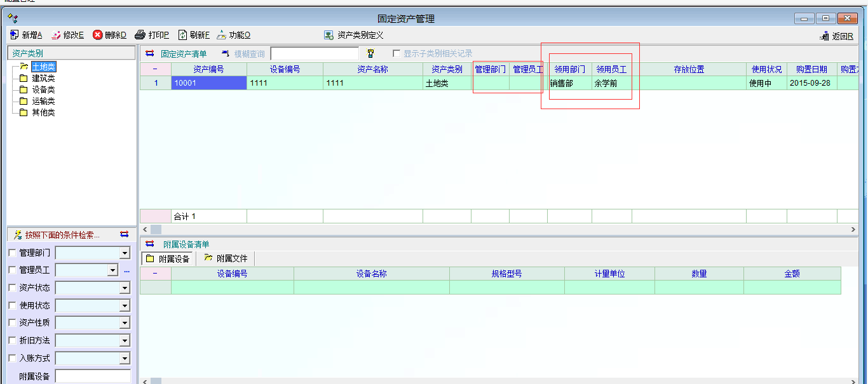Expand the 管理部门 dropdown list

(125, 253)
